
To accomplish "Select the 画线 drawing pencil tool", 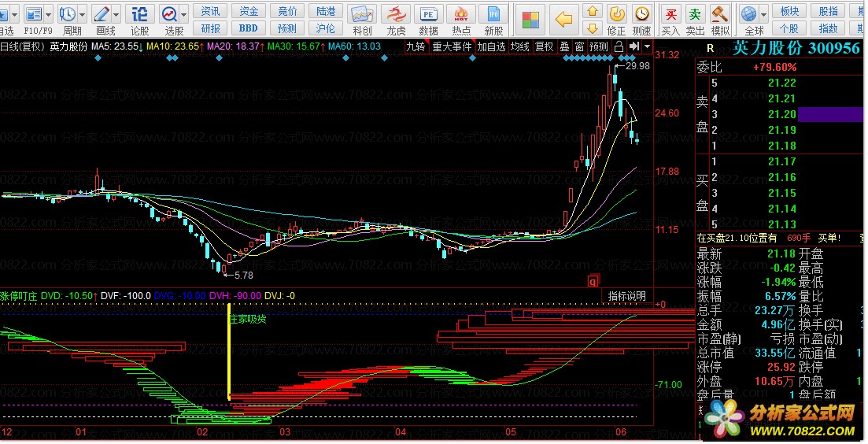I will click(x=102, y=14).
